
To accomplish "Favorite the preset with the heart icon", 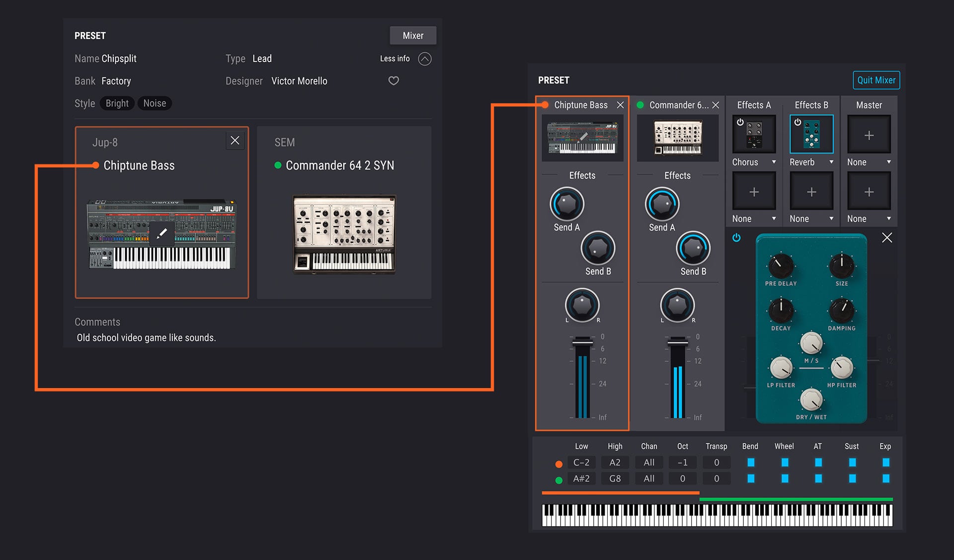I will pyautogui.click(x=394, y=80).
